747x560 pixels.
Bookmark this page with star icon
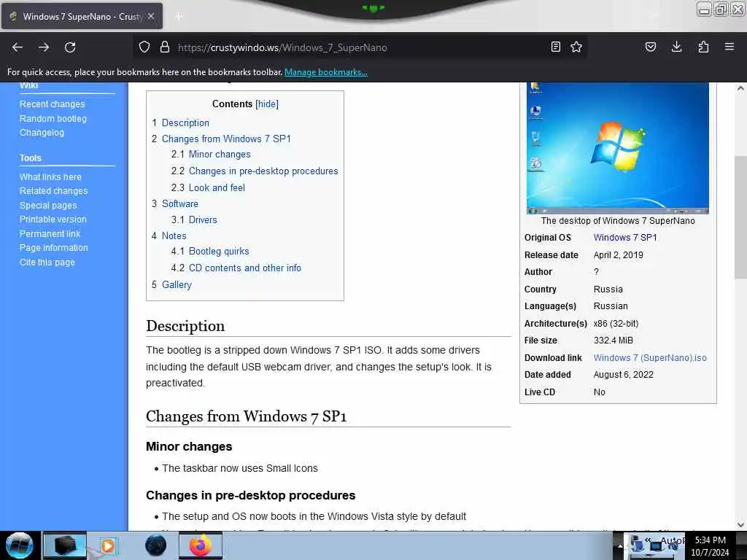tap(576, 47)
